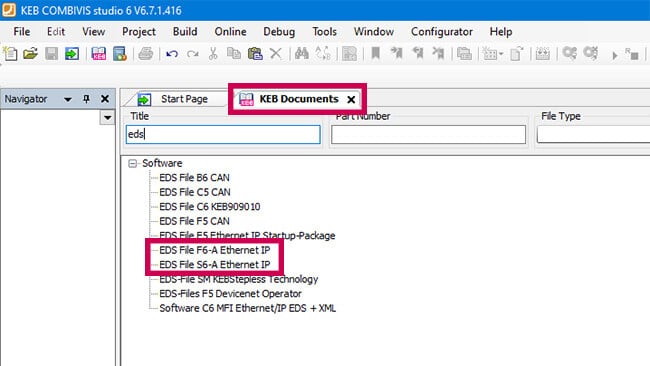Click the New Project toolbar icon

[10, 54]
